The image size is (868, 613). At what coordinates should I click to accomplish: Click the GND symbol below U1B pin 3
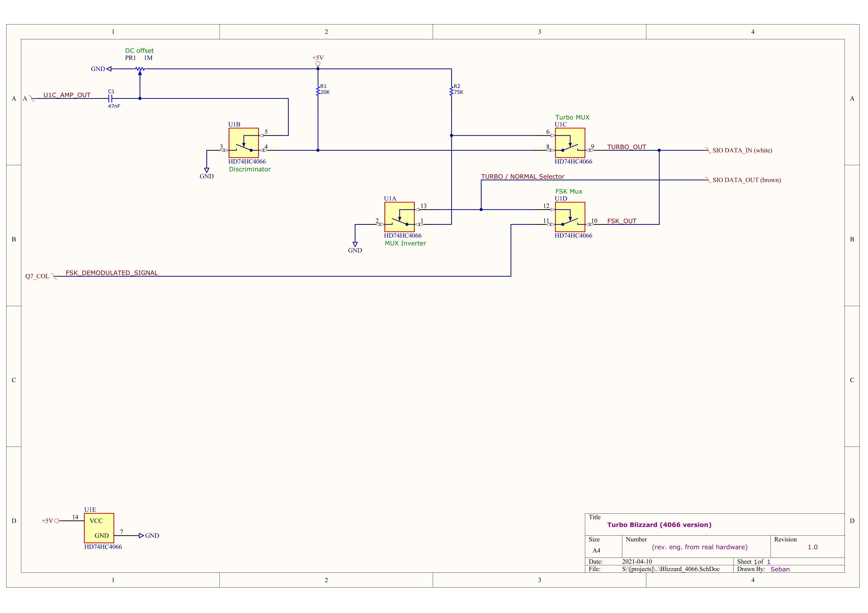click(x=206, y=173)
